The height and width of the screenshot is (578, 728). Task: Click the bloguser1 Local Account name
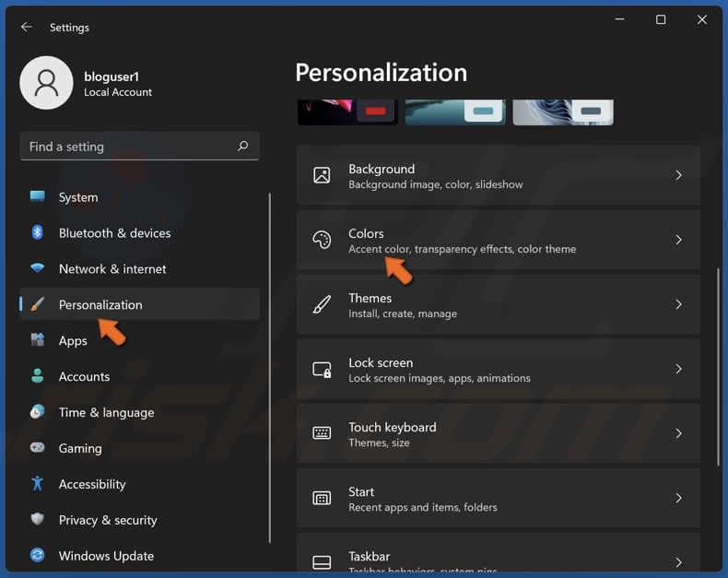118,84
